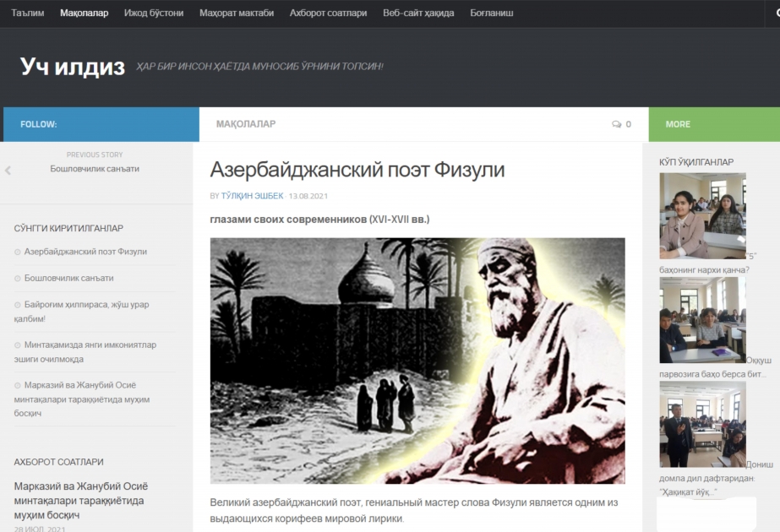The image size is (780, 532).
Task: Click the MORE green header
Action: pyautogui.click(x=714, y=124)
